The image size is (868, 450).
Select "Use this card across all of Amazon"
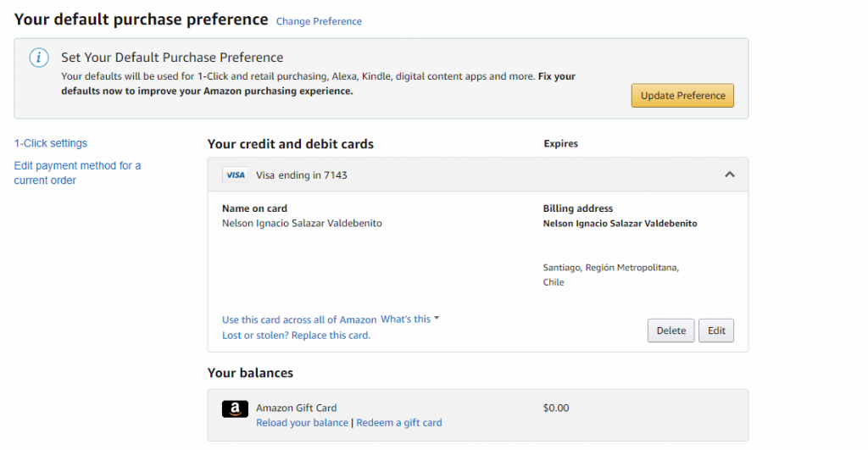[x=299, y=319]
